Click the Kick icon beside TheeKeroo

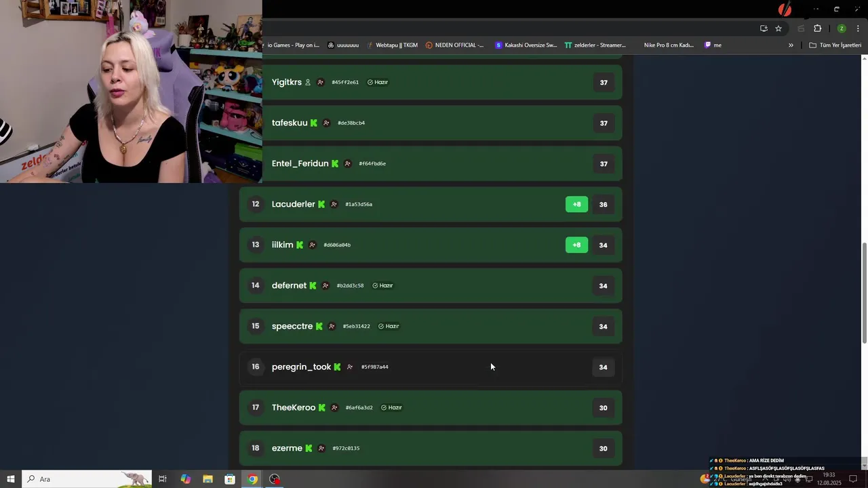321,407
